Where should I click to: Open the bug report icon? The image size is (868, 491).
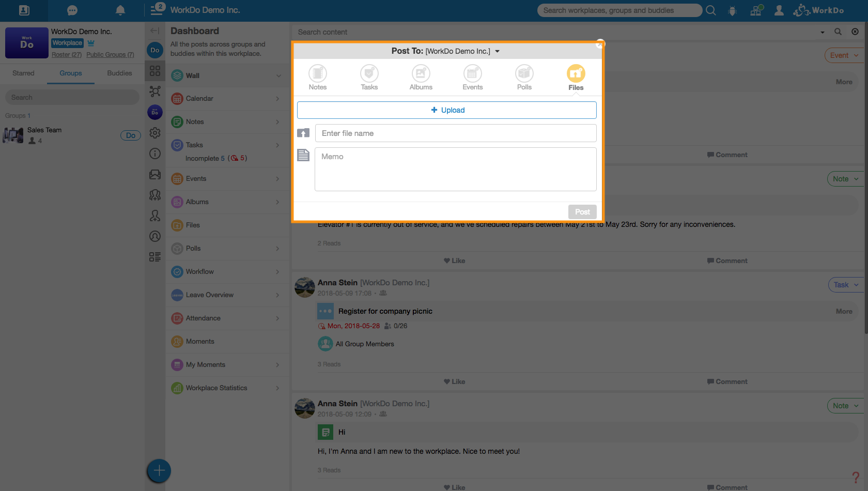click(732, 10)
